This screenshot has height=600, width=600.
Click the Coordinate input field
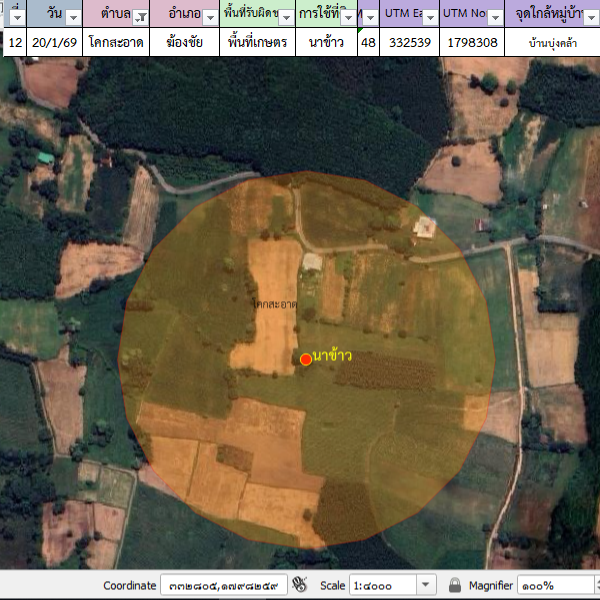[x=223, y=585]
